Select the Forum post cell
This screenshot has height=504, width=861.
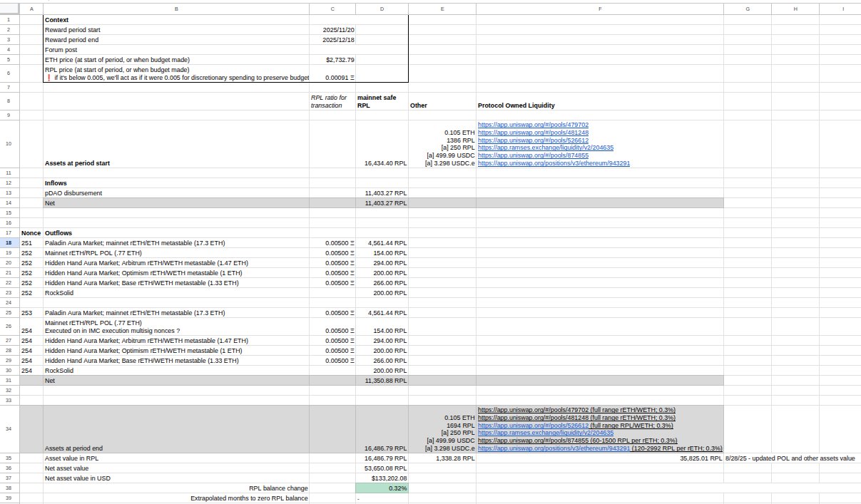tap(175, 50)
